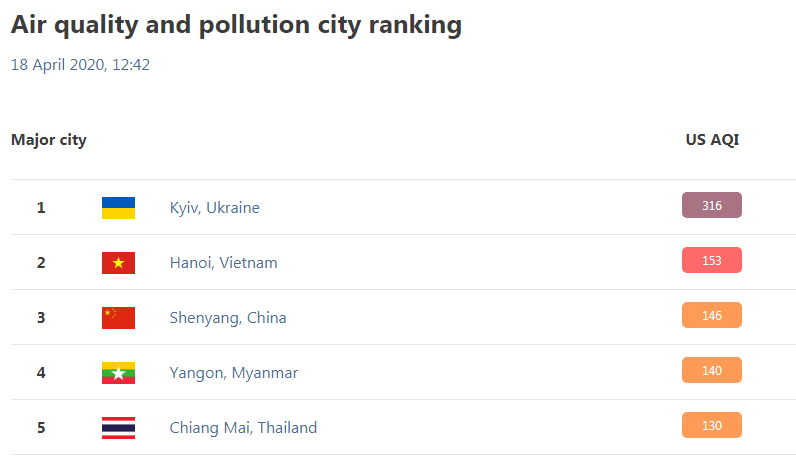Click the page title Air quality ranking

pyautogui.click(x=237, y=25)
